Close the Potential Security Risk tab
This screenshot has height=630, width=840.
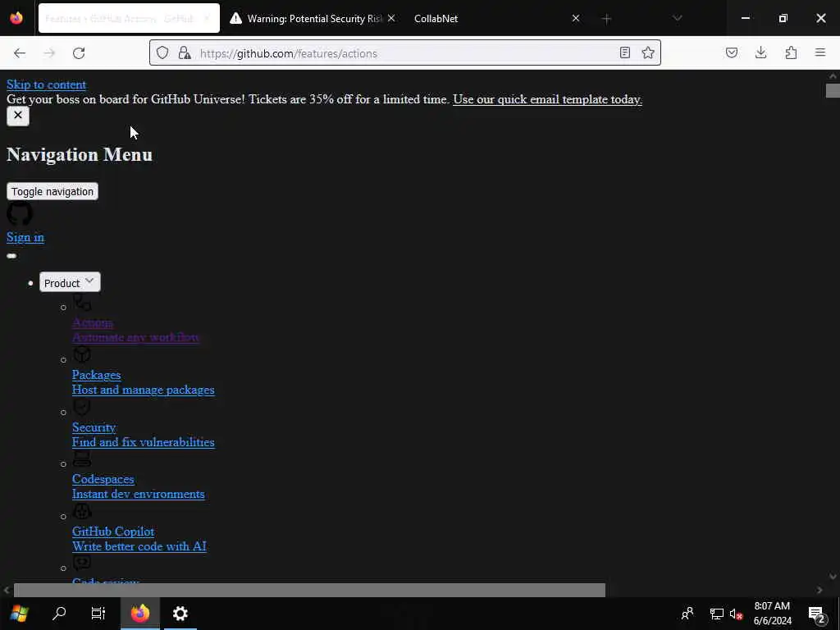391,18
